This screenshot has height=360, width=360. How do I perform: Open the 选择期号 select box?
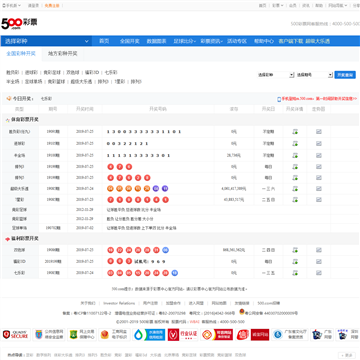coord(314,75)
